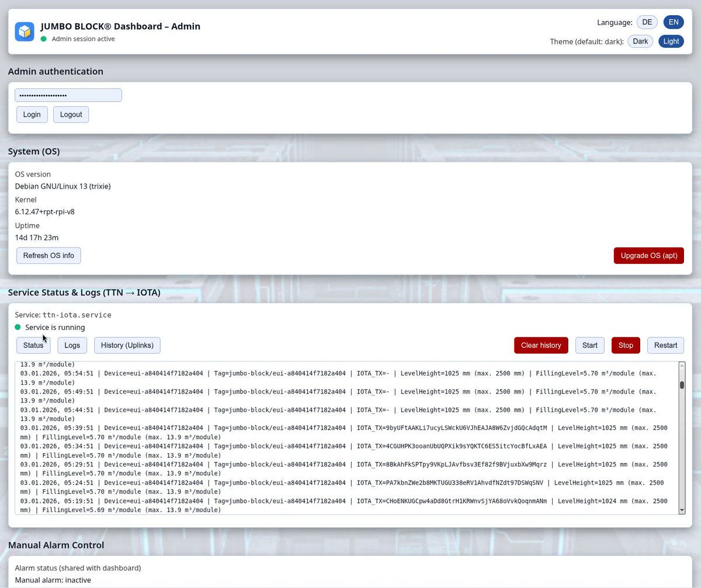The image size is (701, 588).
Task: Click the log scrollbar up arrow
Action: [x=682, y=366]
